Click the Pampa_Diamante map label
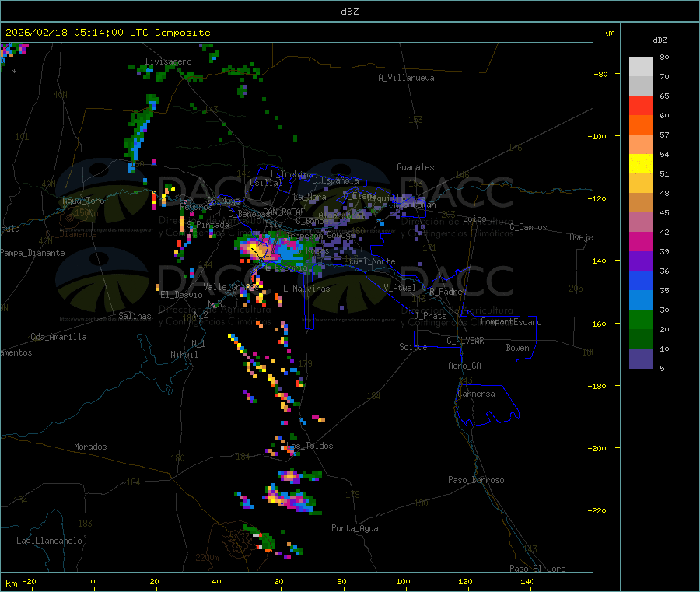700x592 pixels. click(32, 253)
